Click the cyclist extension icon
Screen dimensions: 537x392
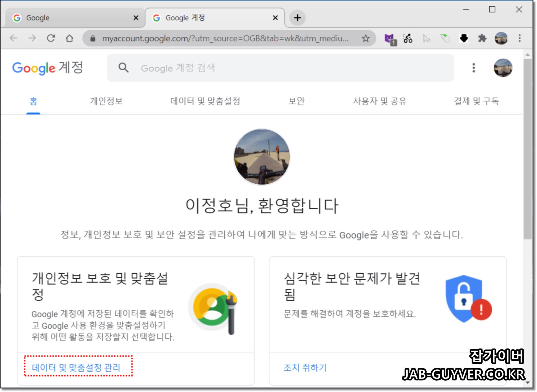point(408,38)
